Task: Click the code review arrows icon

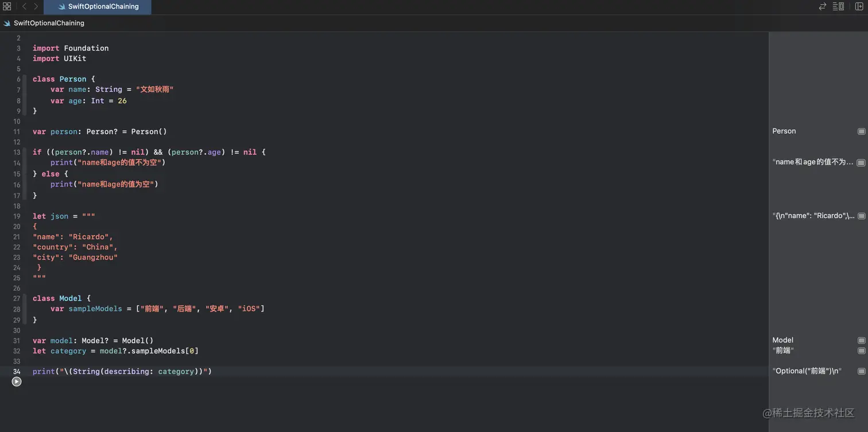Action: [x=823, y=6]
